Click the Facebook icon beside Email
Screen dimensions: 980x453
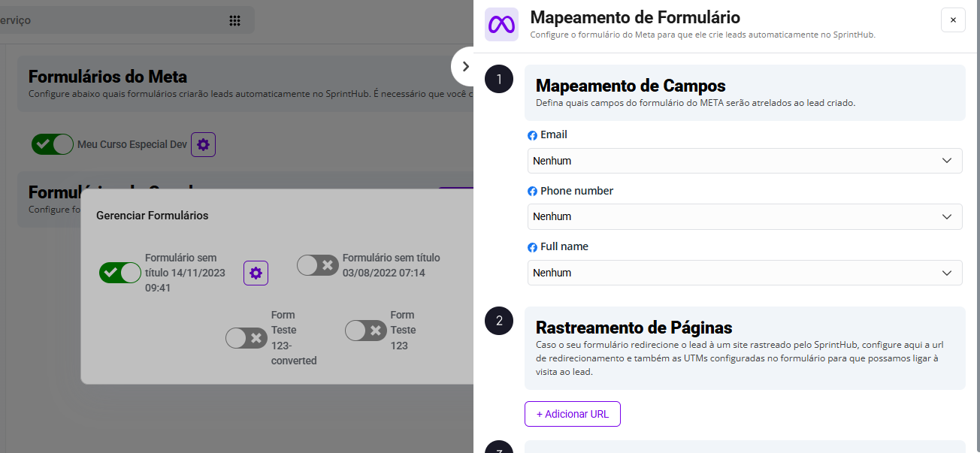pos(532,136)
